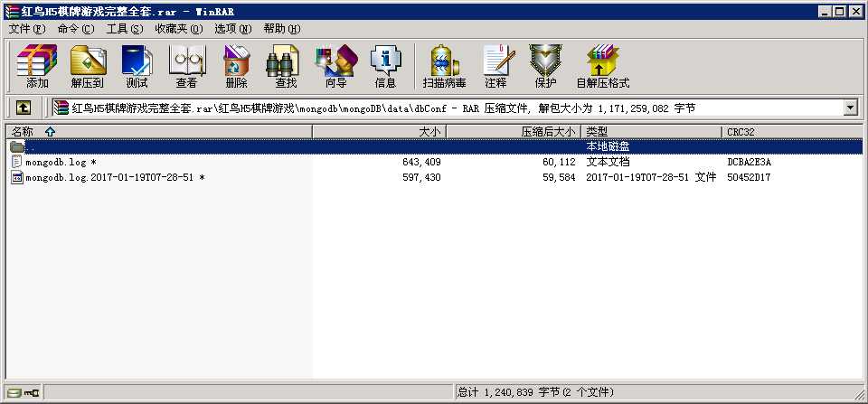Open the 文件 (File) menu
This screenshot has height=404, width=868.
[x=27, y=29]
